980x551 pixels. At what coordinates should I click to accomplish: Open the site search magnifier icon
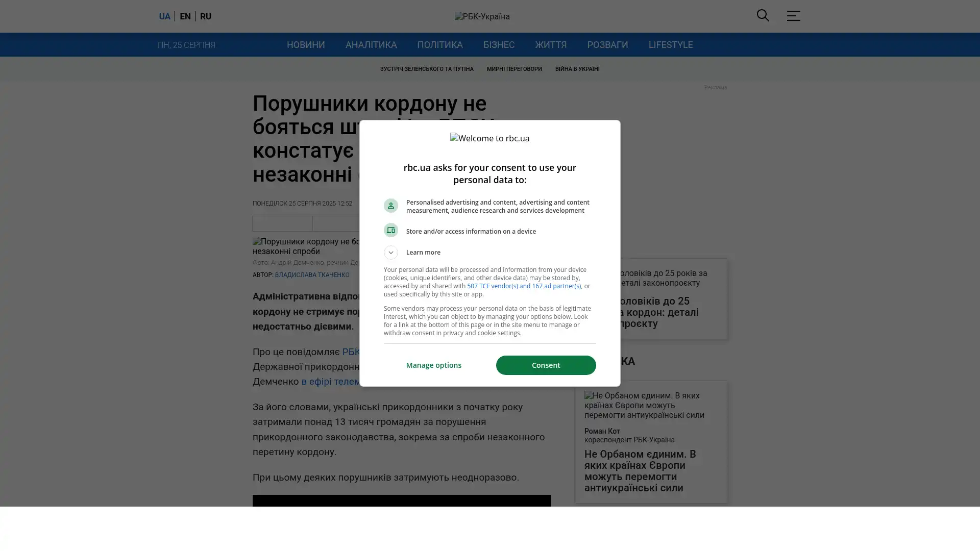pos(763,16)
